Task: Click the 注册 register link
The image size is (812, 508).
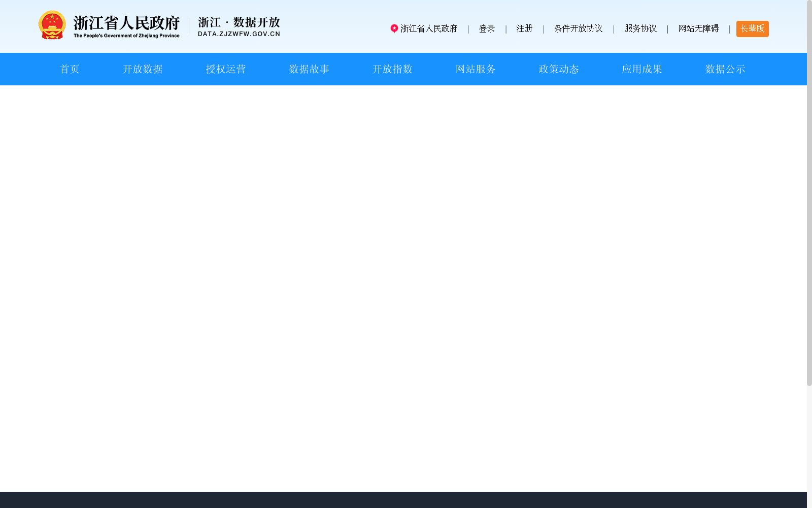Action: click(524, 28)
